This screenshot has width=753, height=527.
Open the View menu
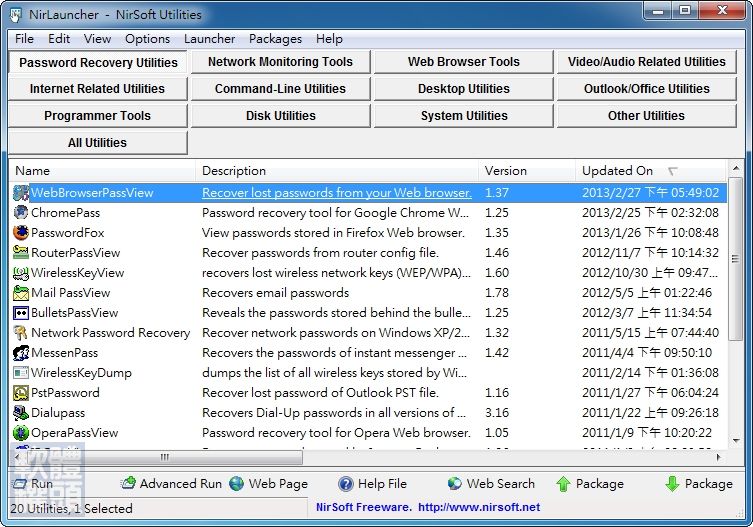97,38
